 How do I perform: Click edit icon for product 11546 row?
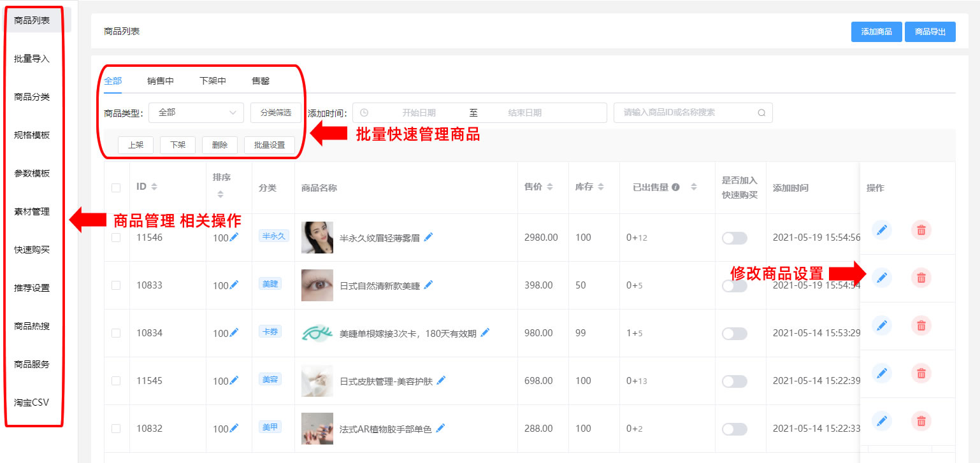(882, 230)
